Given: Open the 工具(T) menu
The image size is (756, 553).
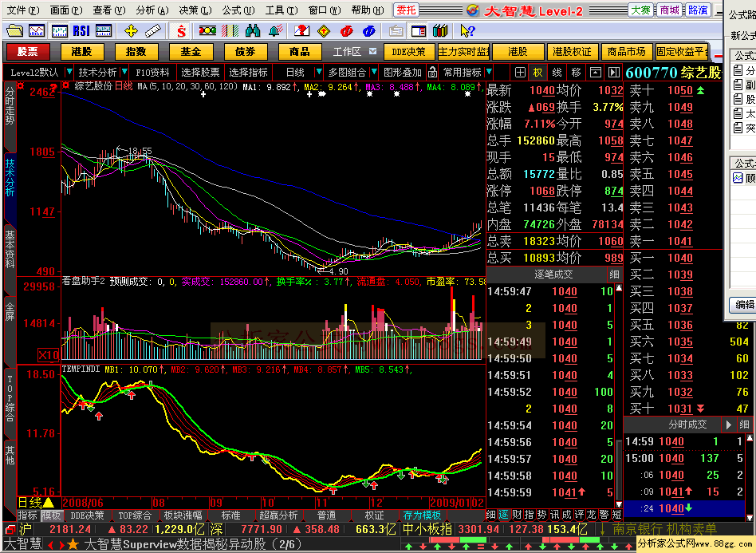Looking at the screenshot, I should point(281,10).
